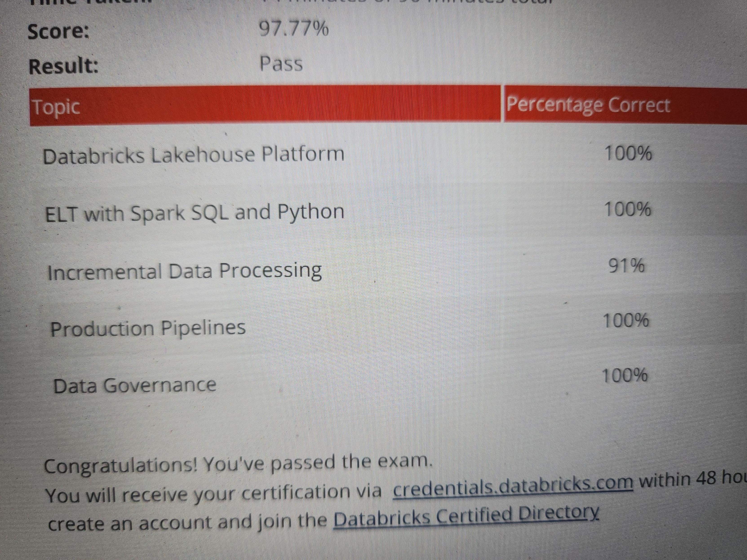747x560 pixels.
Task: Click the 97.77% score value
Action: pyautogui.click(x=293, y=28)
